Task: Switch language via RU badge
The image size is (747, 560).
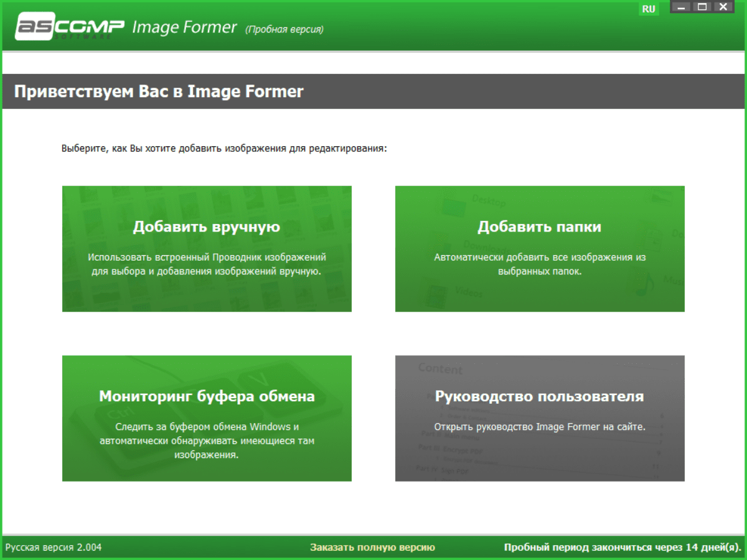Action: coord(649,9)
